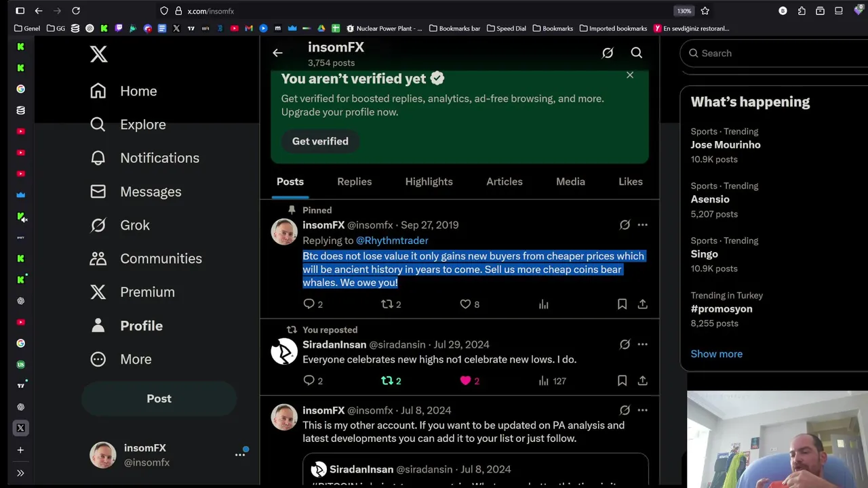Open @Rhythmtrader mention link
The width and height of the screenshot is (868, 488).
click(392, 241)
